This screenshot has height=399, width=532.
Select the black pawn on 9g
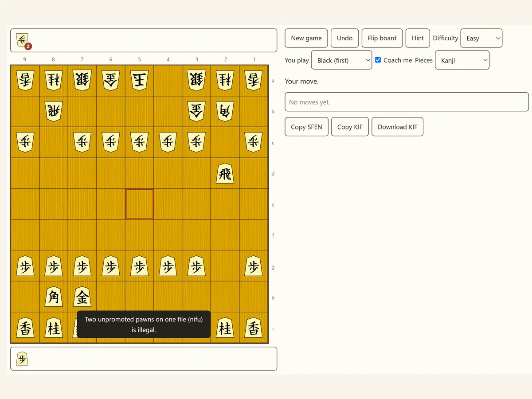(x=25, y=266)
